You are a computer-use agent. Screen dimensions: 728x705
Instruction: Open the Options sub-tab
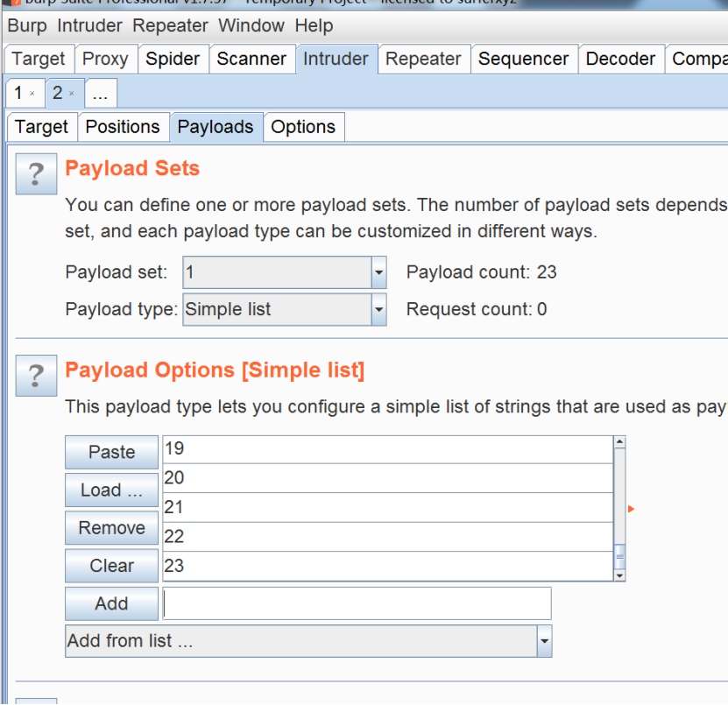point(303,127)
